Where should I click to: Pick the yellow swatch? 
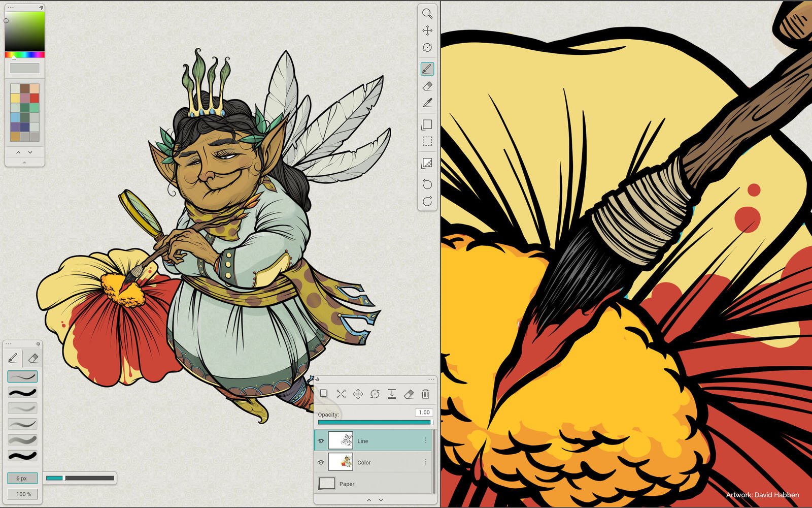15,98
